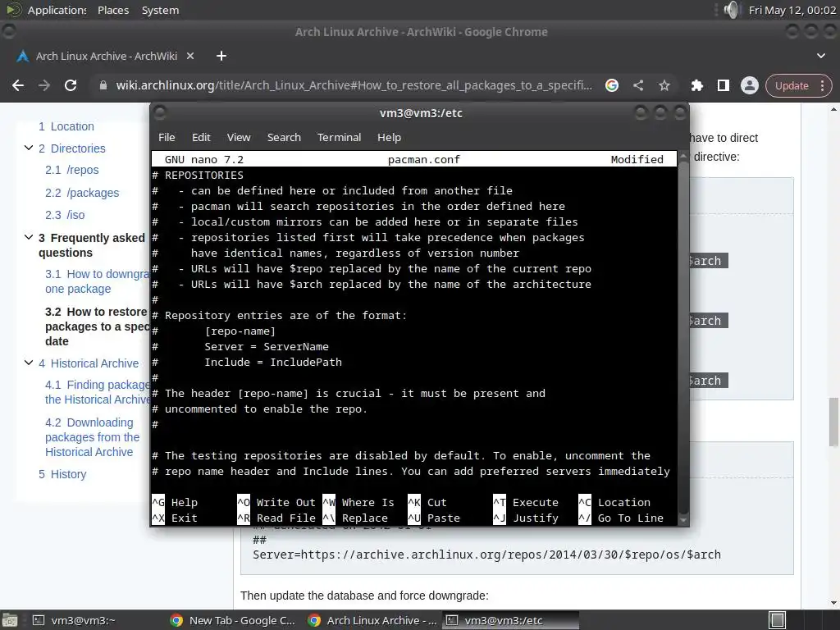Image resolution: width=840 pixels, height=630 pixels.
Task: Go to 2.3 /iso section
Action: 65,215
